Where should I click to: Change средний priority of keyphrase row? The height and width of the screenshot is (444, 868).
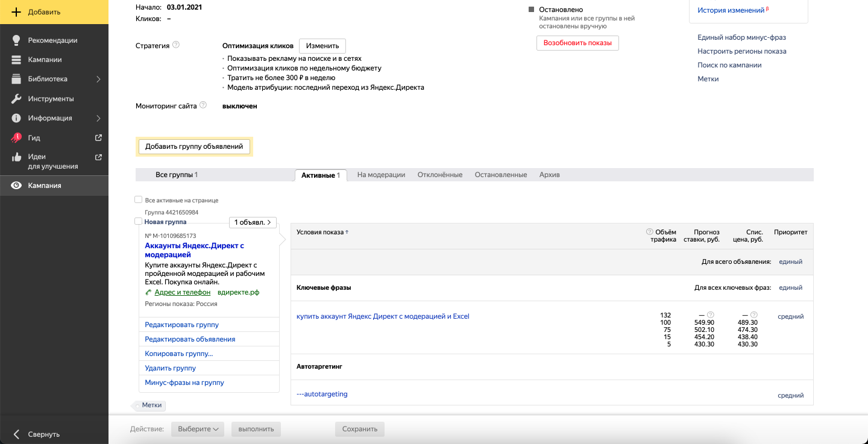[790, 316]
